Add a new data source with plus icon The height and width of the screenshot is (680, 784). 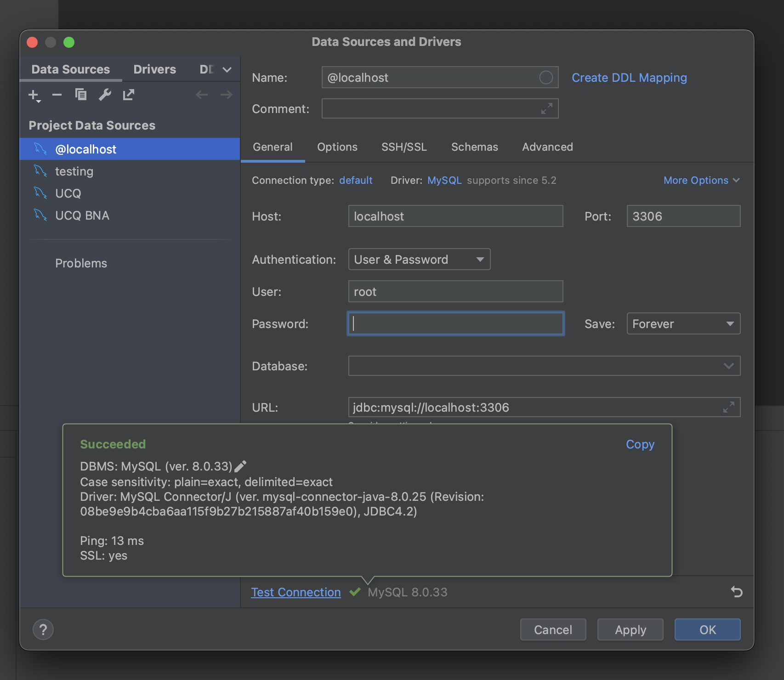tap(34, 96)
